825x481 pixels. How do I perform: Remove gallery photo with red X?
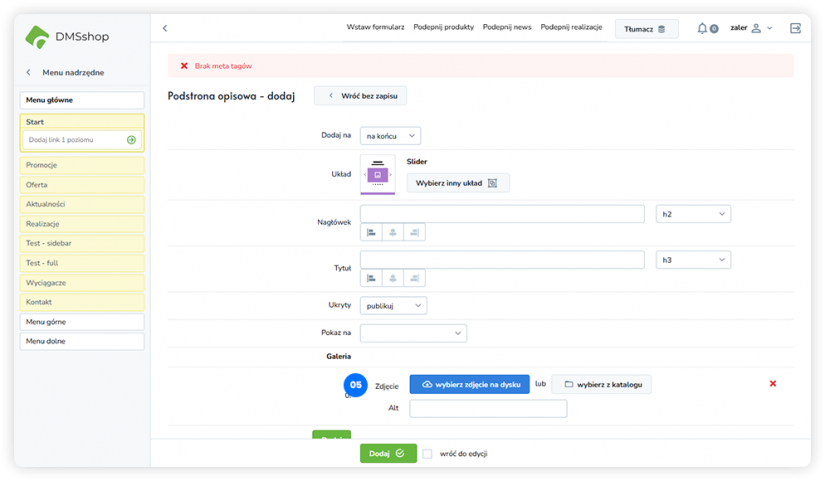(x=772, y=383)
